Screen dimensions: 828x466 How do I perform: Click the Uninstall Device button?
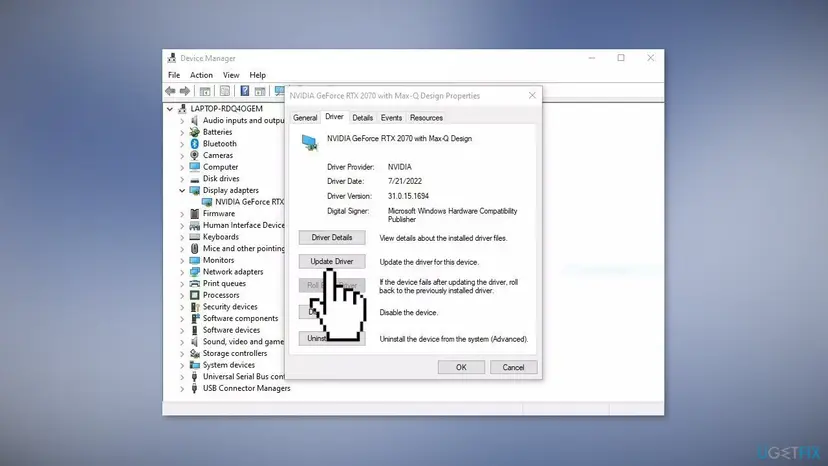[332, 338]
